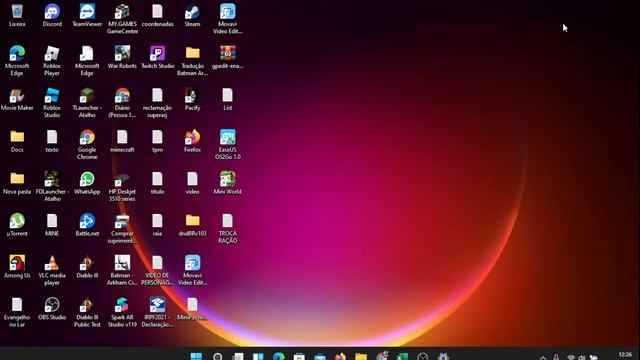Open the Settings gear on the taskbar

tap(443, 356)
